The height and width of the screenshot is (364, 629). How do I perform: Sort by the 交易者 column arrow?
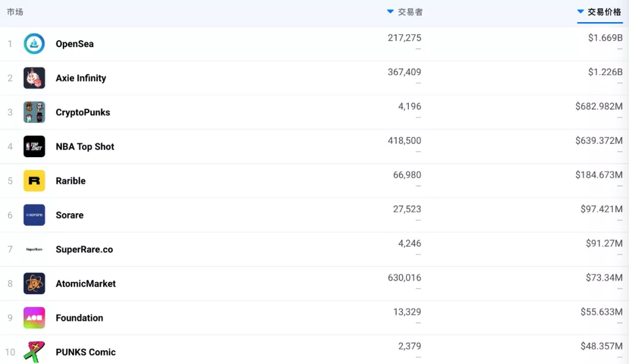pos(390,12)
